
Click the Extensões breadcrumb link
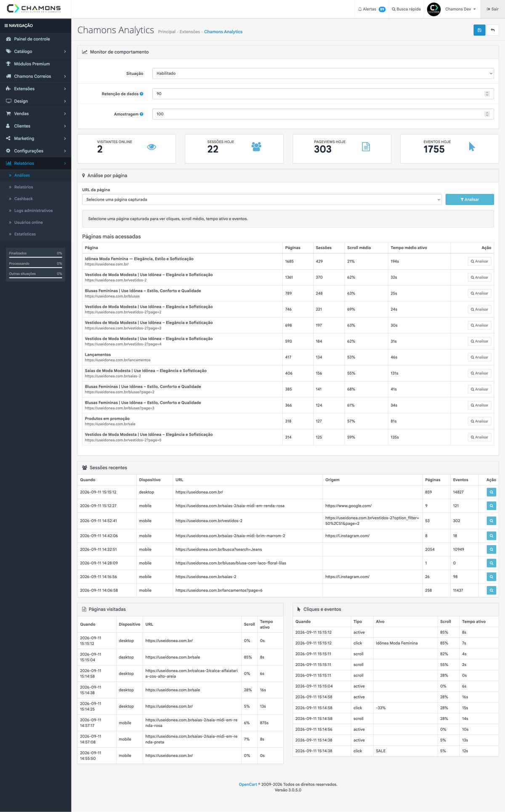point(190,32)
